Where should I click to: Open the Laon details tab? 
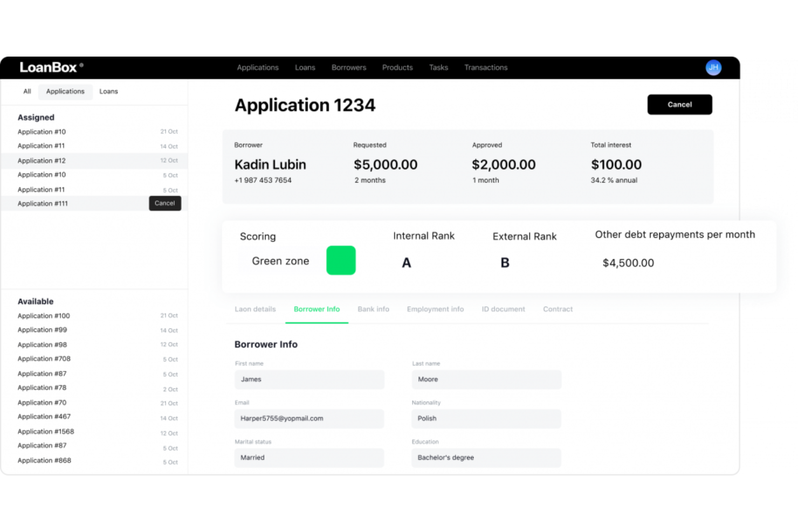click(x=254, y=309)
